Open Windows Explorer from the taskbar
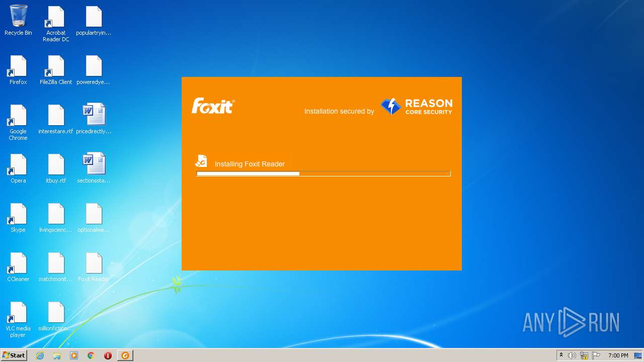 point(57,355)
